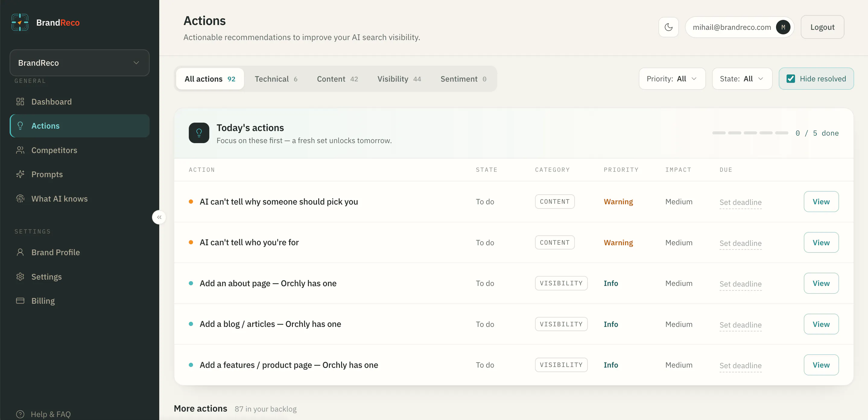Click VISIBILITY tag on 'Add an about page' row
Viewport: 868px width, 420px height.
coord(561,284)
